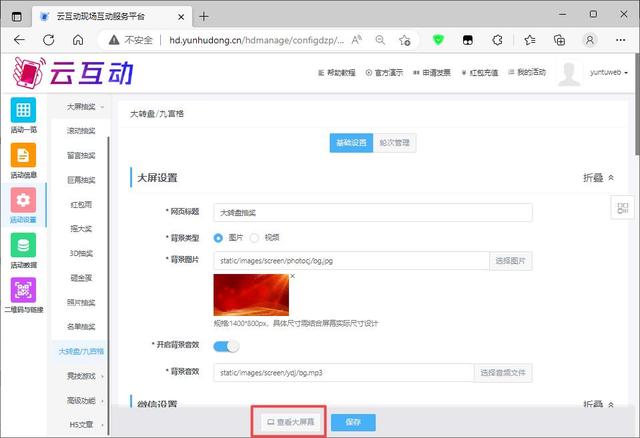Collapse the 微信设置 section via 折叠
The height and width of the screenshot is (438, 640).
tap(598, 404)
